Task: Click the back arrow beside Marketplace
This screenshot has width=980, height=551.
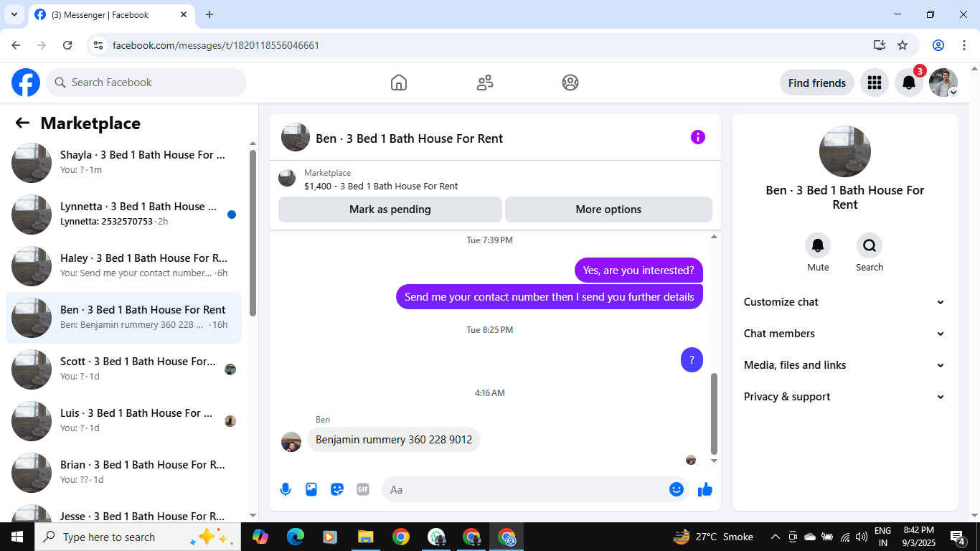Action: pos(22,123)
